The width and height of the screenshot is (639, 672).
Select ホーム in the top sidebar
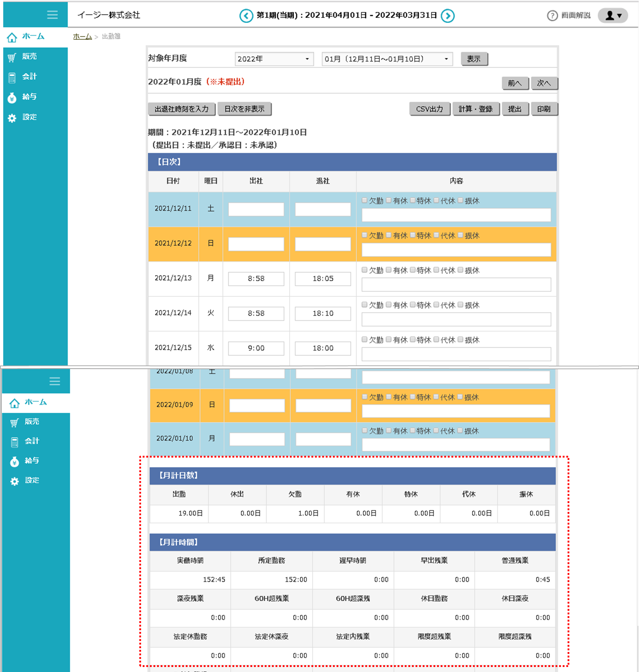(x=33, y=37)
